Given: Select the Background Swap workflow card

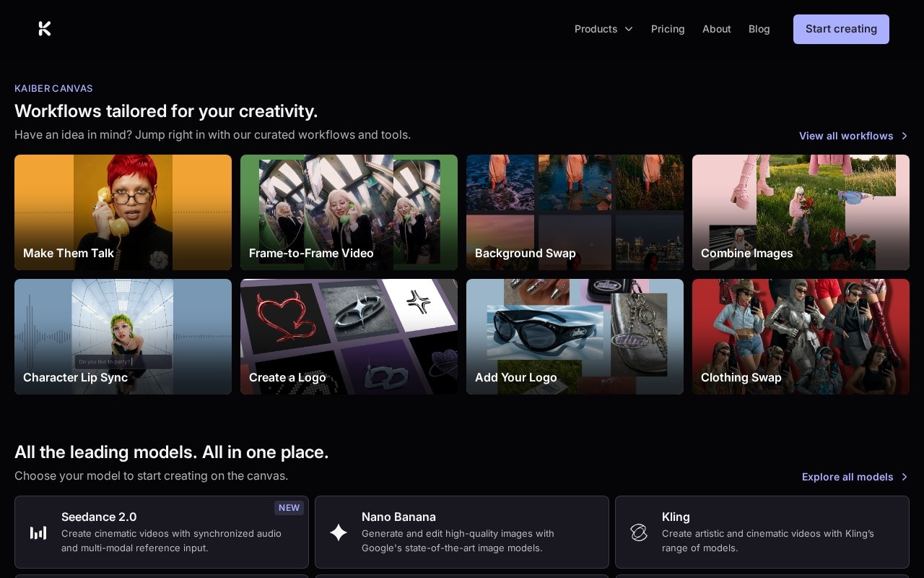Looking at the screenshot, I should 575,212.
